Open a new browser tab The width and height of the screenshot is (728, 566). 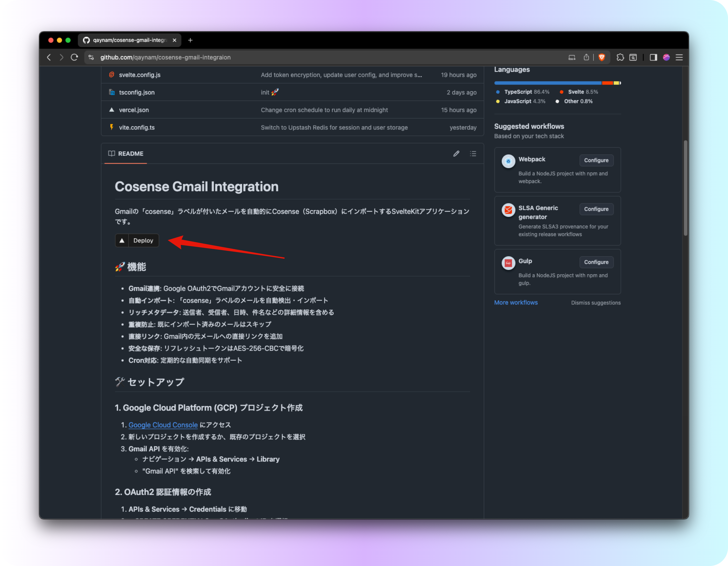tap(190, 40)
